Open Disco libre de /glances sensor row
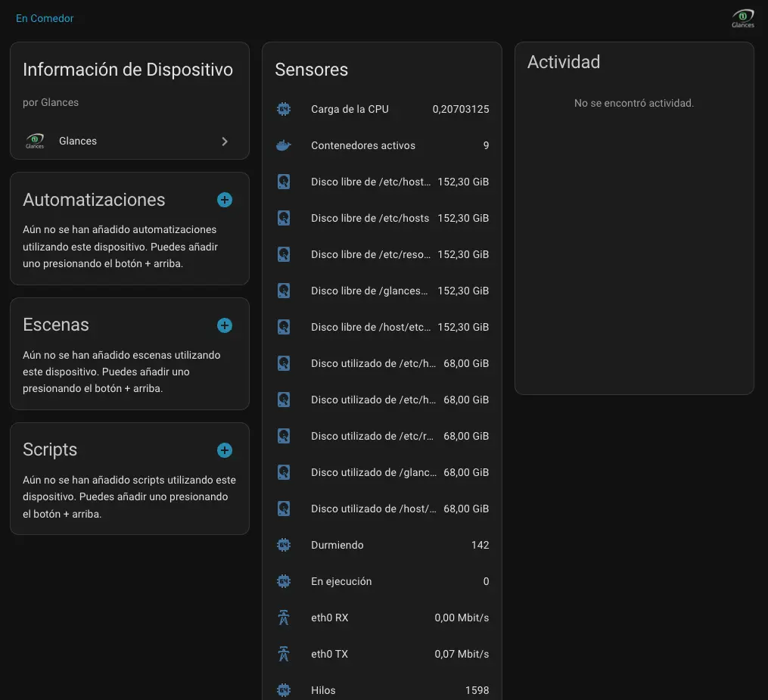This screenshot has height=700, width=768. [x=369, y=291]
